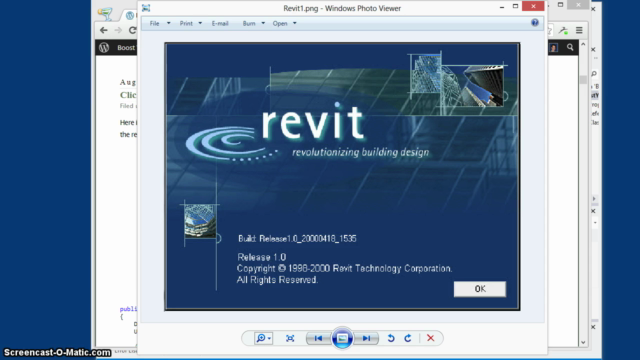The image size is (640, 360).
Task: Click the browser tab with WordPress icon
Action: 130,16
